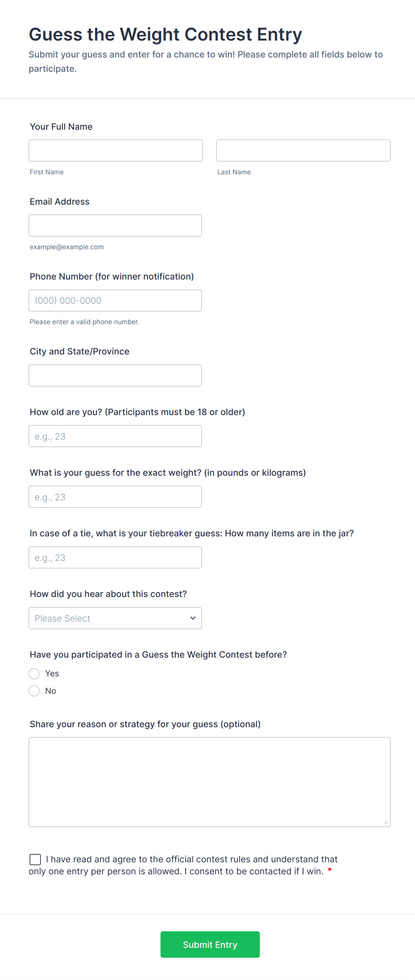Viewport: 415px width, 980px height.
Task: Click the textarea resize handle corner
Action: pos(386,822)
